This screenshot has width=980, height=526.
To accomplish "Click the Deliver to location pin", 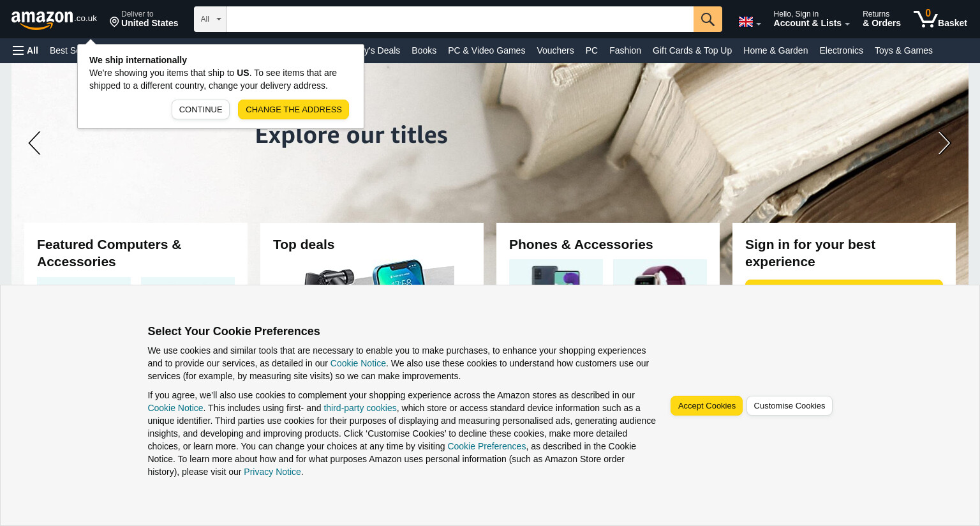I will [114, 22].
